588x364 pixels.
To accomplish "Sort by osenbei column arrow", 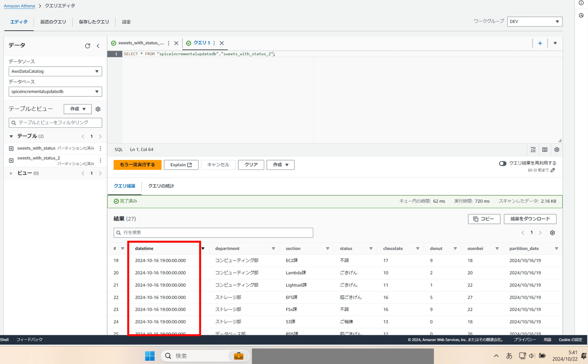I will [497, 249].
